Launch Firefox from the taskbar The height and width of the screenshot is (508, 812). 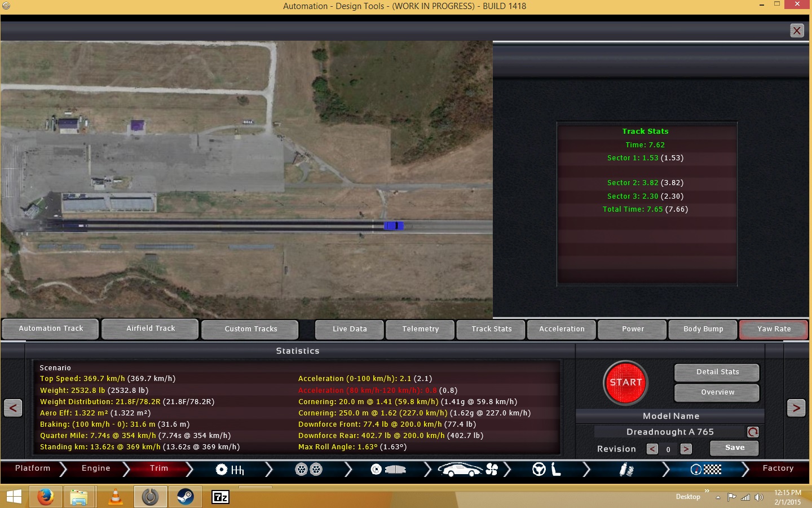46,497
